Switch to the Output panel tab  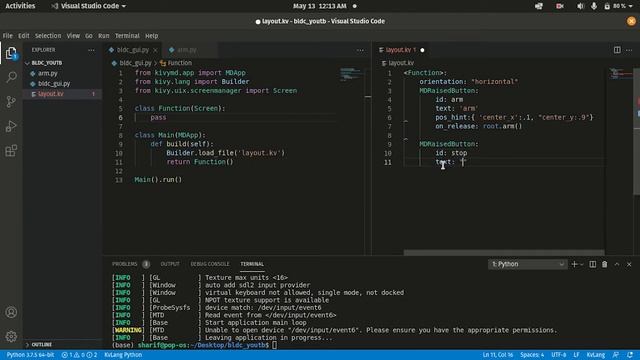[x=170, y=264]
